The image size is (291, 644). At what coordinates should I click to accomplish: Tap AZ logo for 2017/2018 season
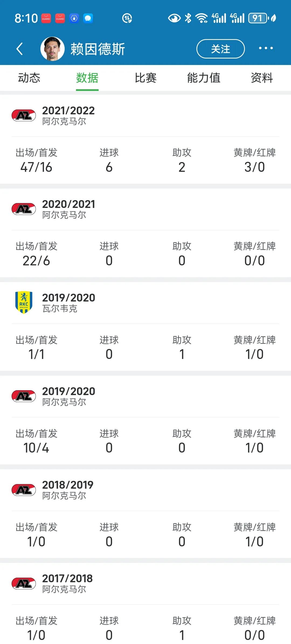point(24,583)
